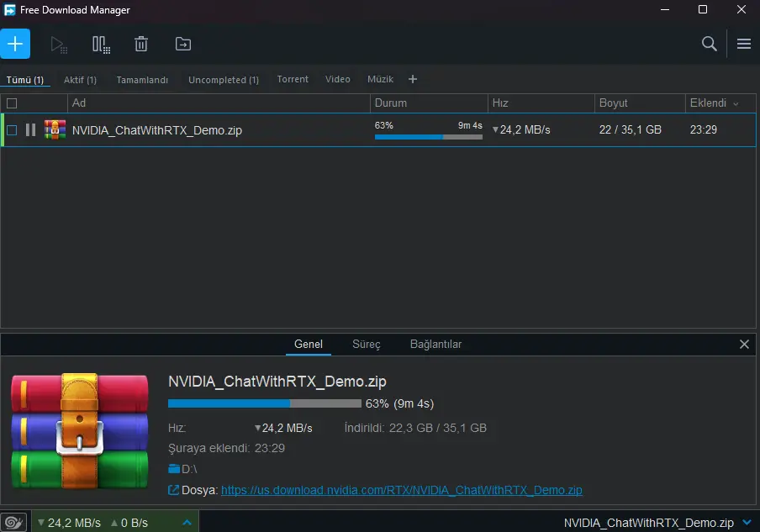The width and height of the screenshot is (760, 532).
Task: Open the Süreç details tab
Action: point(367,345)
